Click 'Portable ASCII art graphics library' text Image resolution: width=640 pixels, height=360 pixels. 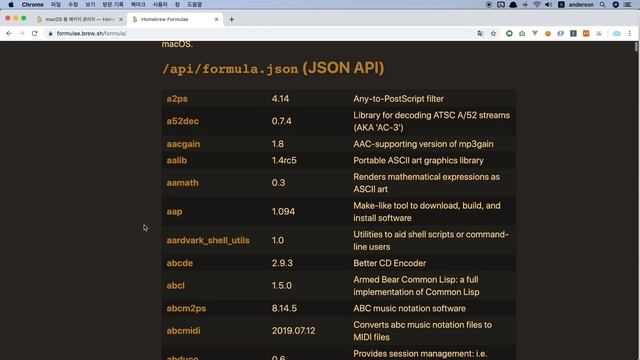click(x=418, y=160)
